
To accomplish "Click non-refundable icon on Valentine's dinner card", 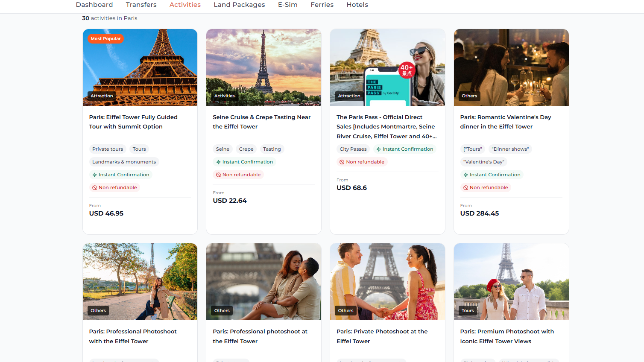I will [466, 187].
